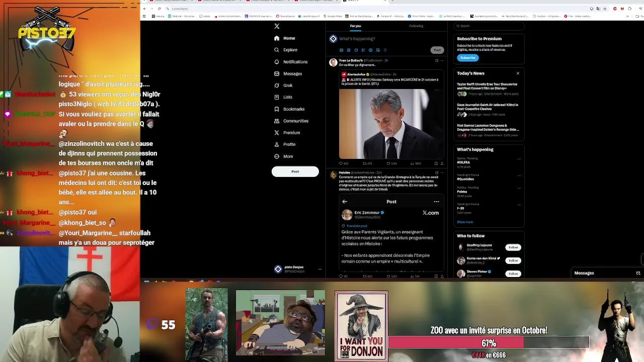Open the Sarkozy photo in the post
Screen dimensions: 644x362
click(x=391, y=124)
